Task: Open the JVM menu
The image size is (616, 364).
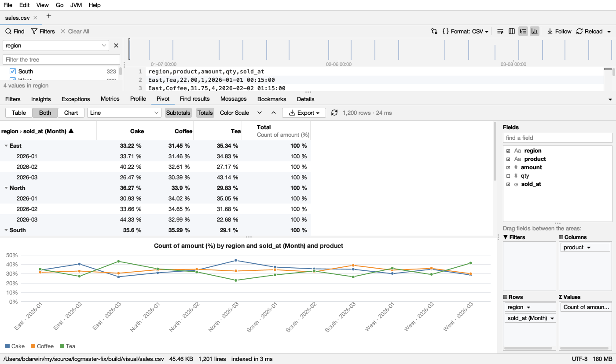Action: click(76, 5)
